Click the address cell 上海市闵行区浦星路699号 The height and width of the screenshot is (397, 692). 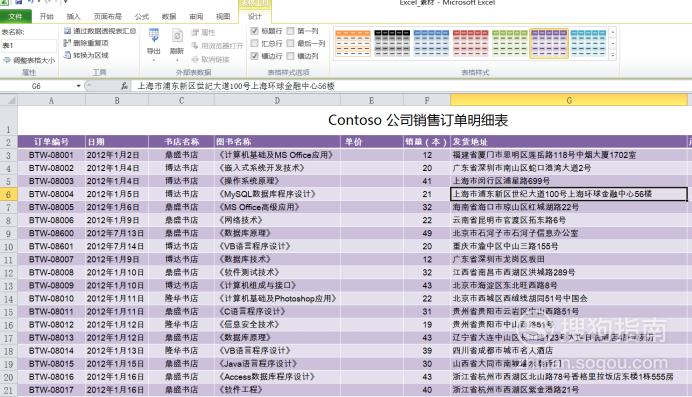pyautogui.click(x=569, y=181)
